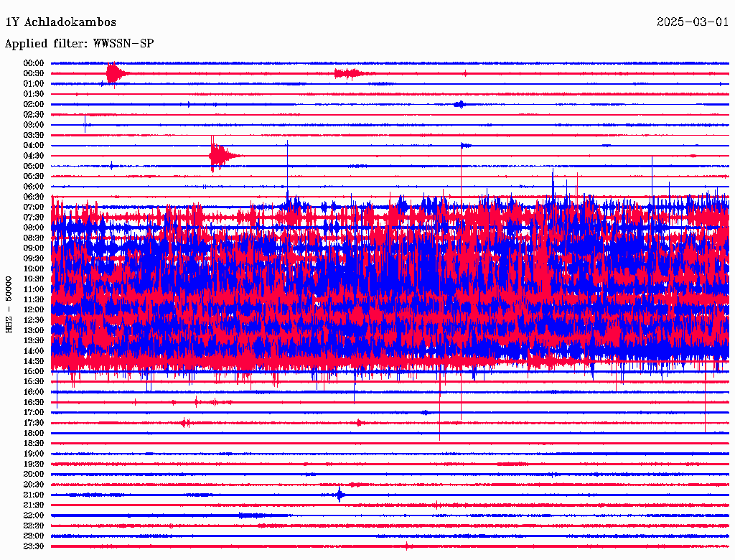Click the 01:00 time label
This screenshot has width=735, height=560.
(34, 84)
